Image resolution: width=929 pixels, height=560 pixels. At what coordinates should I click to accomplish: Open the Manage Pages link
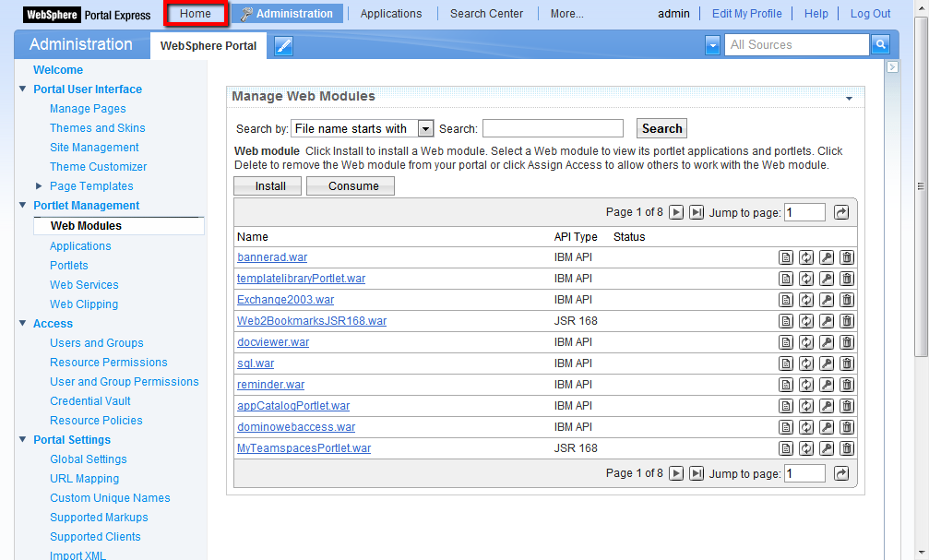[88, 109]
